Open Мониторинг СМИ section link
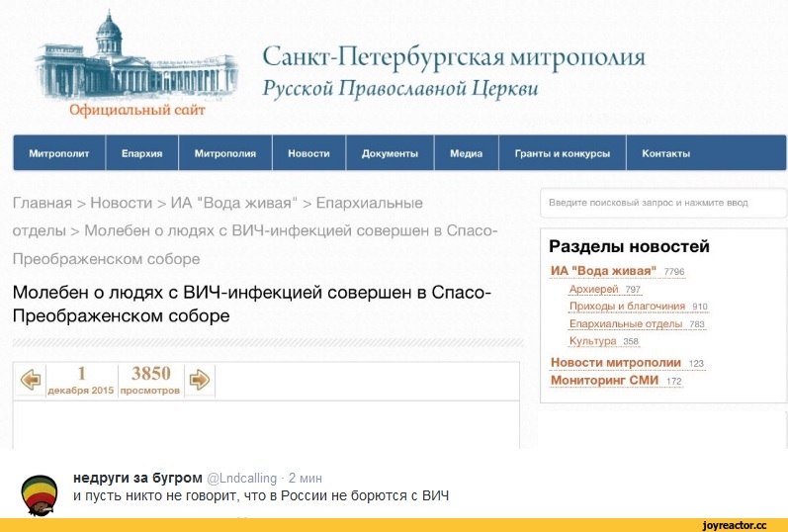 point(604,381)
